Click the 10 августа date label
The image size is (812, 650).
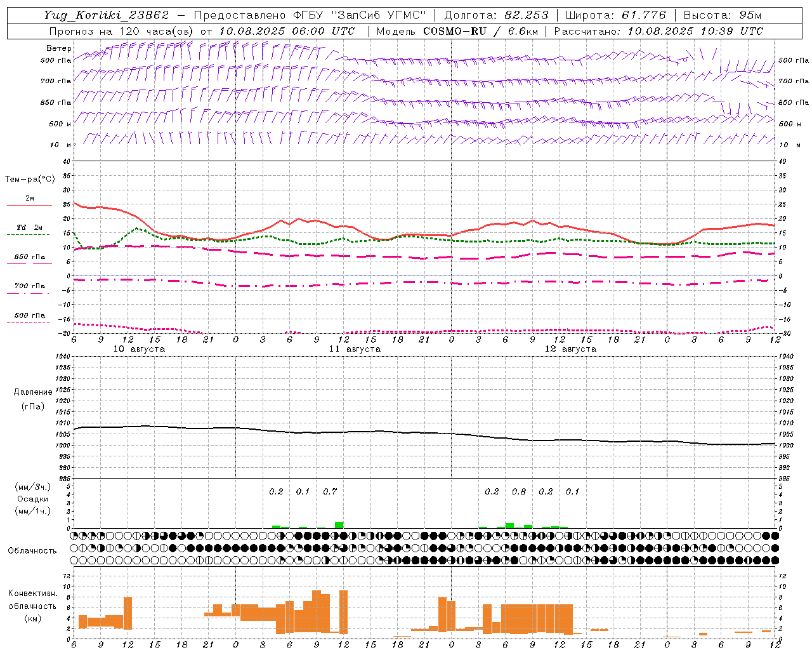click(x=139, y=349)
